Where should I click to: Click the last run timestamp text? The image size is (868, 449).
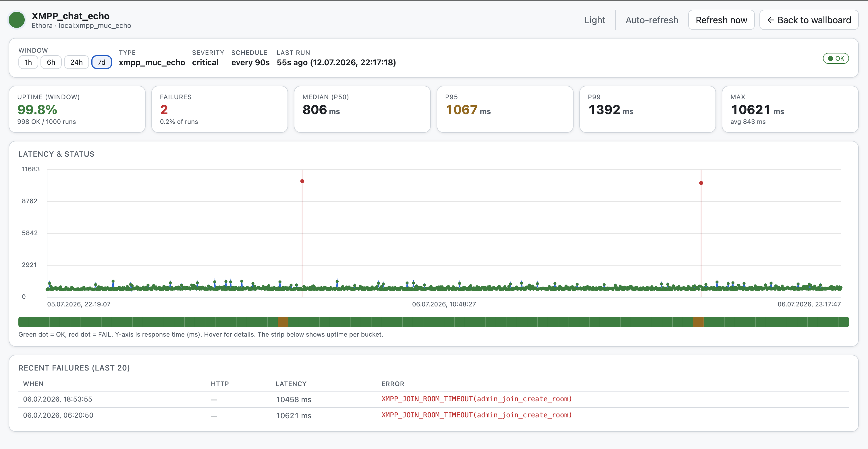click(x=336, y=62)
